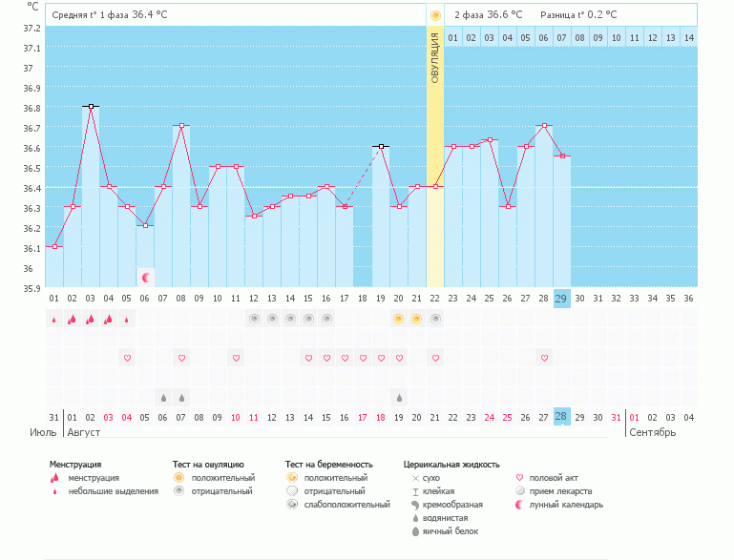Viewport: 734px width, 560px height.
Task: Select the heart icon on cycle day 11
Action: click(236, 358)
